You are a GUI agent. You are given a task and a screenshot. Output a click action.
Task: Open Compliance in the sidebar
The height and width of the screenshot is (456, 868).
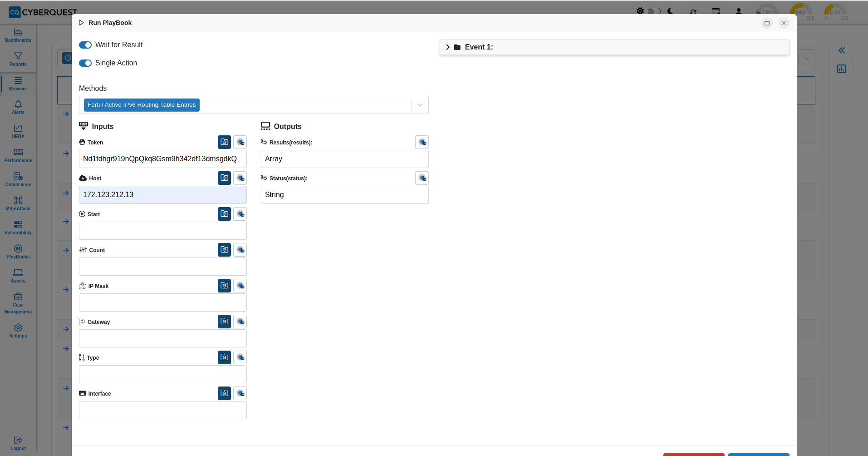pos(18,180)
